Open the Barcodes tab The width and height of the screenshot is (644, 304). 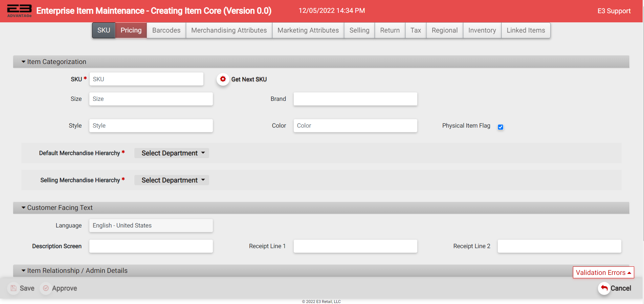click(166, 30)
